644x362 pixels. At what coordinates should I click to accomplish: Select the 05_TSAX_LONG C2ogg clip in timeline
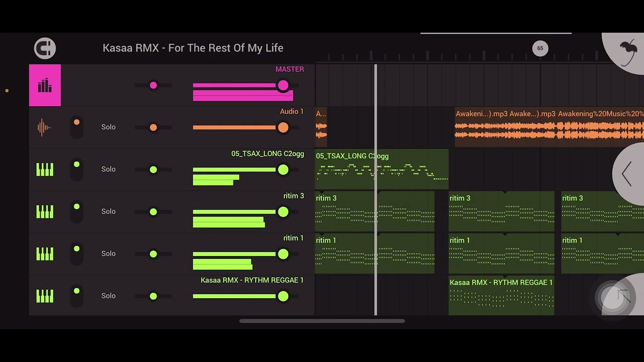[x=381, y=169]
